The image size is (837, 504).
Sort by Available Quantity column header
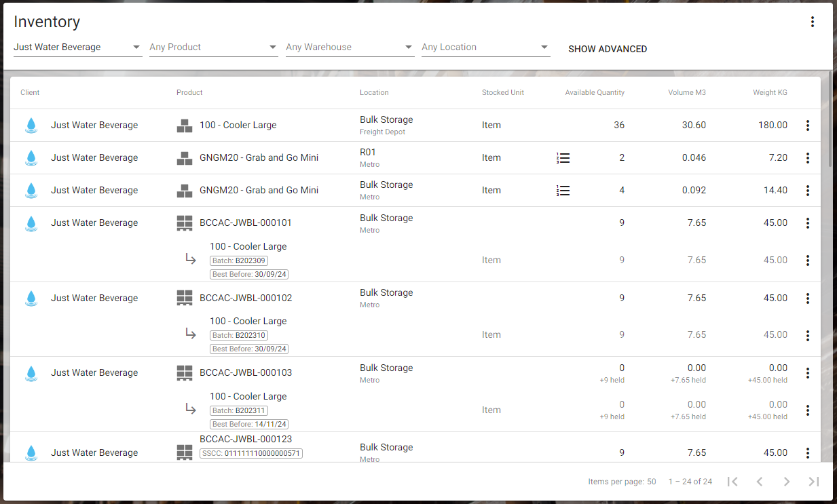pyautogui.click(x=595, y=92)
